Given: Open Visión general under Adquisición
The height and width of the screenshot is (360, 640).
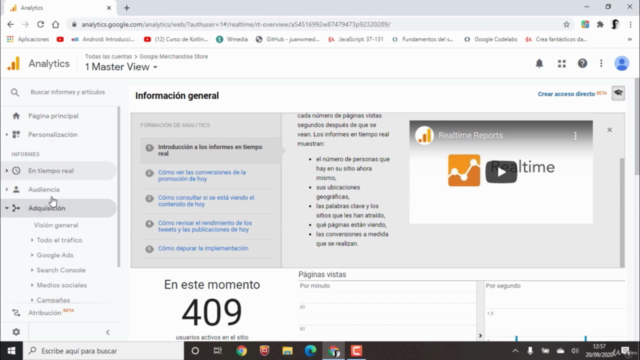Looking at the screenshot, I should [x=56, y=225].
